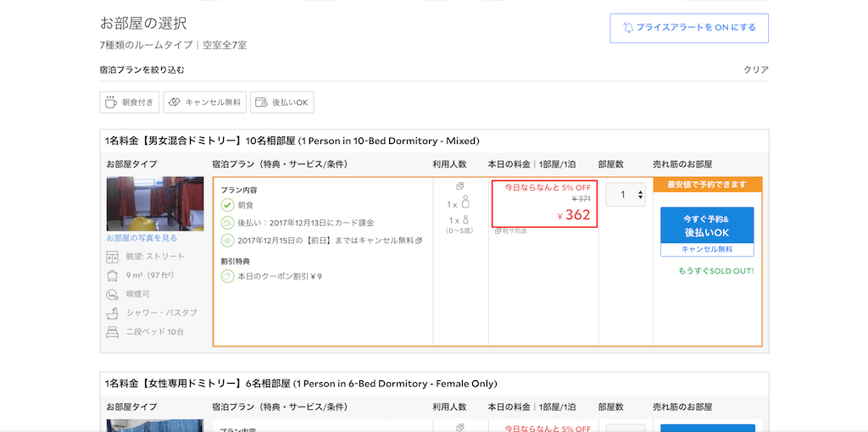Click the 今日ならなんと 5% OFF text in 10-bed mixed dormitory row
The width and height of the screenshot is (868, 432).
[548, 187]
